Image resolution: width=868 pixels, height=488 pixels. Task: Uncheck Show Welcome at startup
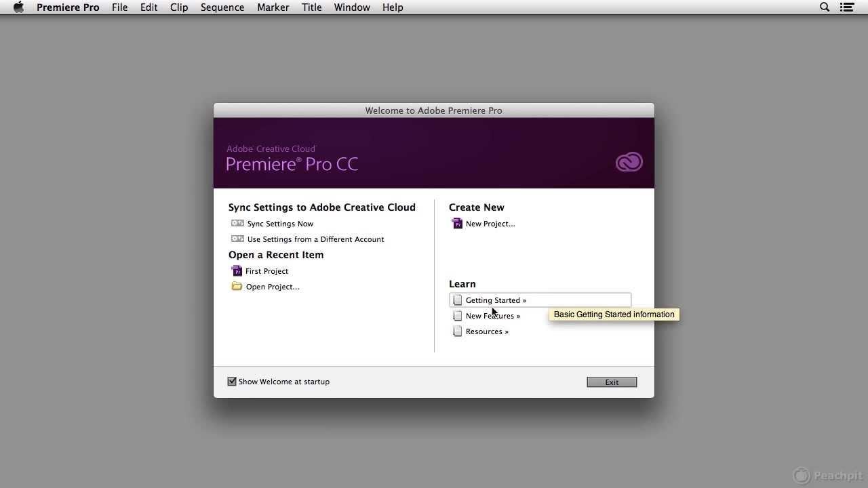[x=232, y=382]
